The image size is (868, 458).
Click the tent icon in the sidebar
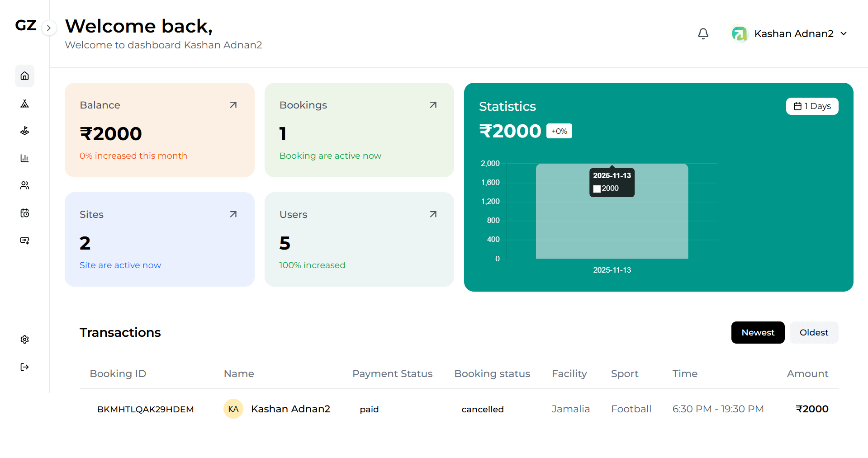click(25, 104)
